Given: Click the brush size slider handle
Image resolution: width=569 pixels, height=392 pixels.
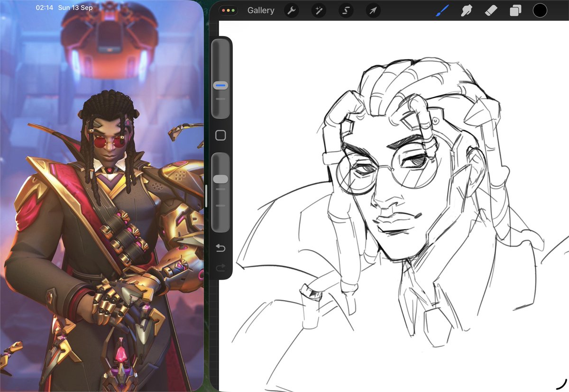Looking at the screenshot, I should (x=220, y=86).
